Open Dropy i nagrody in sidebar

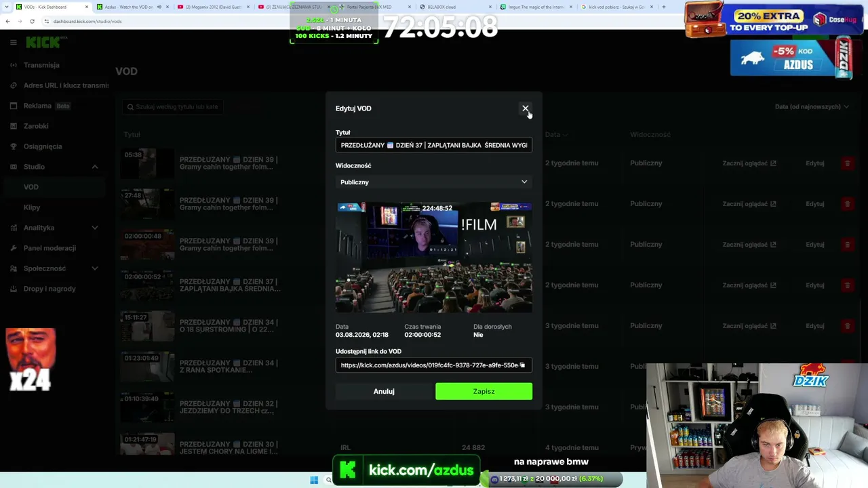[x=50, y=289]
